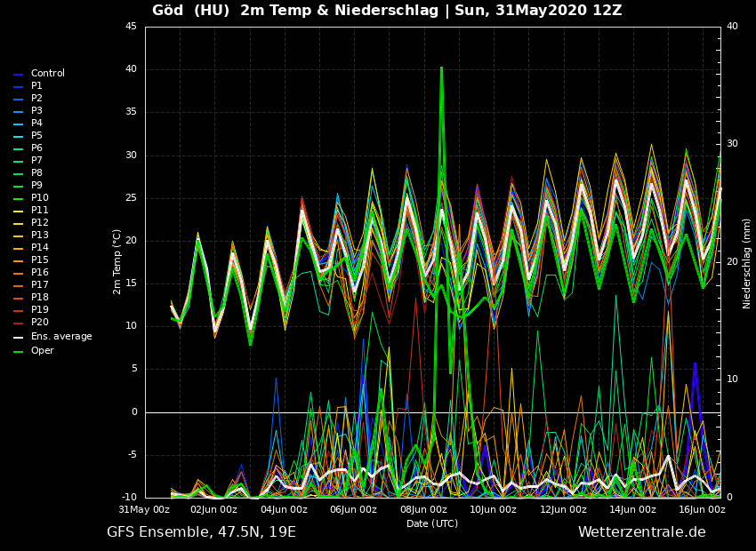Select the P1 legend label
756x551 pixels.
[x=36, y=86]
